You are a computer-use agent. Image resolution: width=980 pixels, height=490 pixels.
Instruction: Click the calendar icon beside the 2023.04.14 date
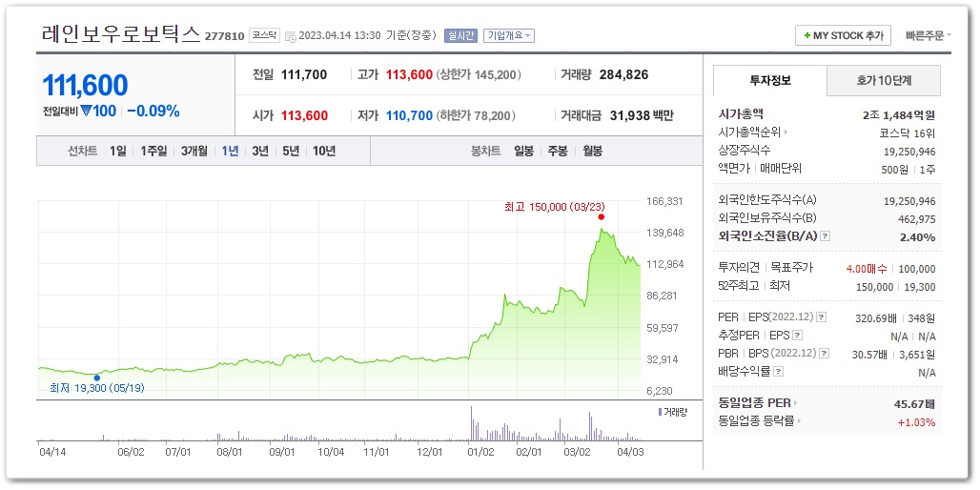tap(290, 36)
